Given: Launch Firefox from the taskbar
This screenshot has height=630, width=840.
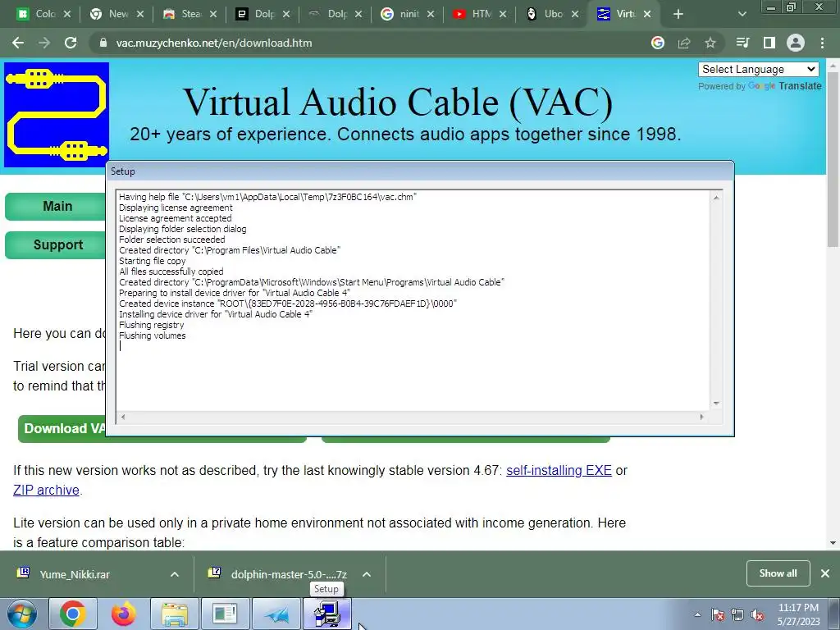Looking at the screenshot, I should (123, 614).
